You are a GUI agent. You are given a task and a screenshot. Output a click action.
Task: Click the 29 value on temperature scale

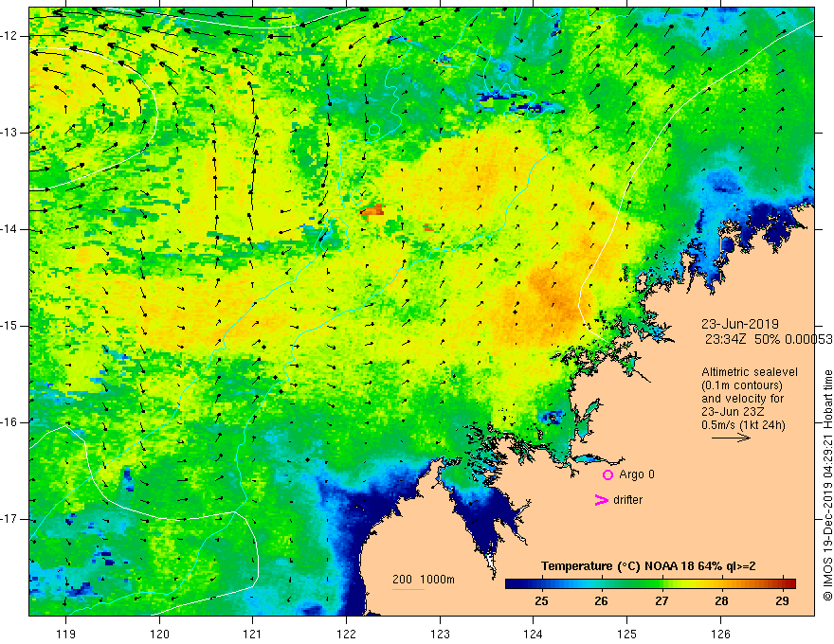click(781, 601)
